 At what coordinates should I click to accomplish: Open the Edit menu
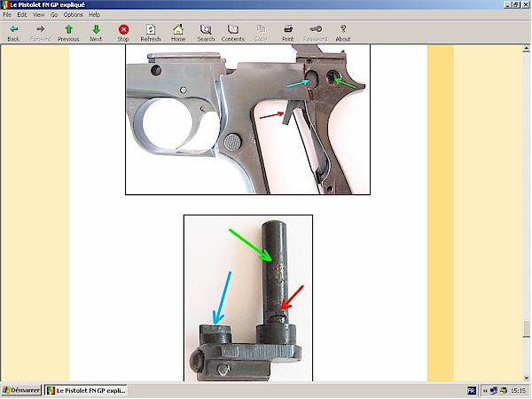click(22, 15)
